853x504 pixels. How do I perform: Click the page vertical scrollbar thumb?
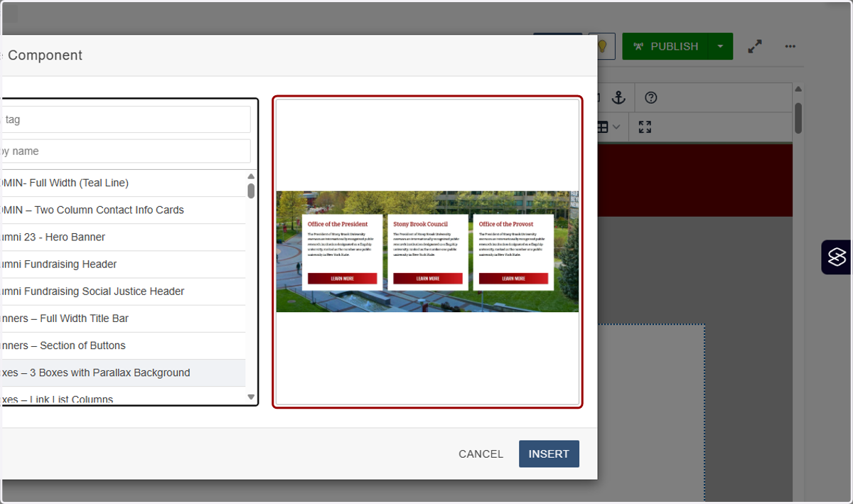[x=798, y=118]
